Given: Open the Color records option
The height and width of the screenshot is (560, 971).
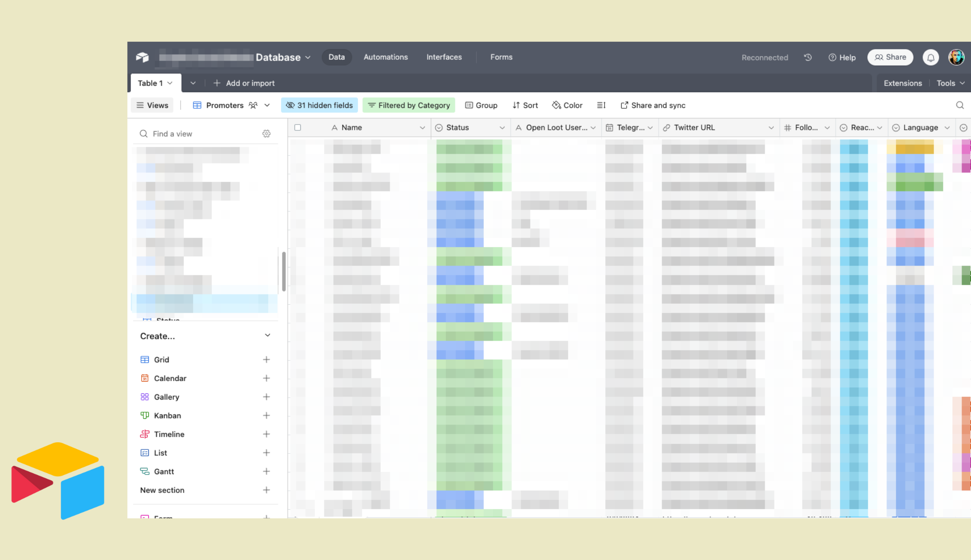Looking at the screenshot, I should [x=567, y=105].
